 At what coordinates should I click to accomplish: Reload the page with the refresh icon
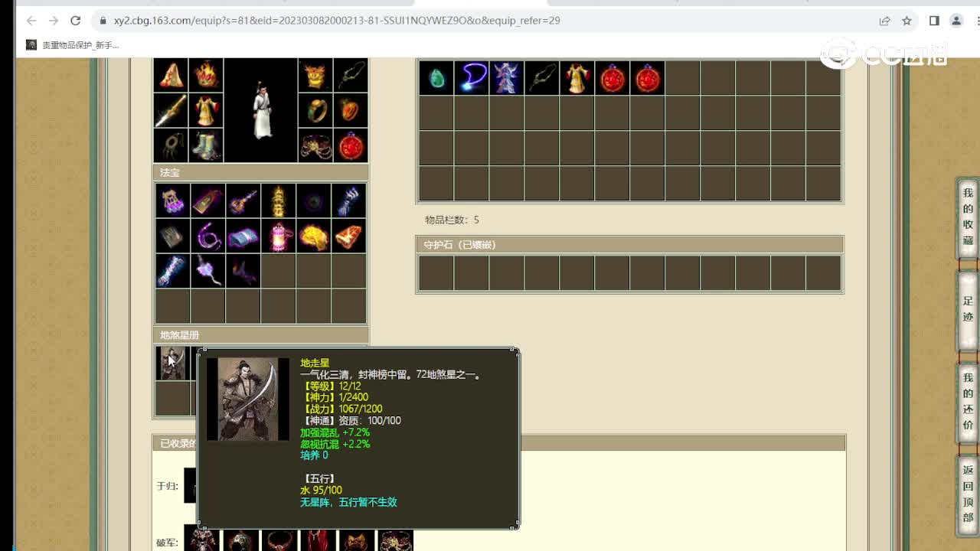[75, 21]
